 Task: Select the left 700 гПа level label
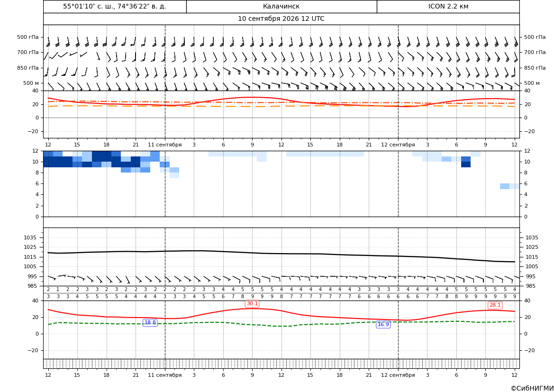[28, 52]
